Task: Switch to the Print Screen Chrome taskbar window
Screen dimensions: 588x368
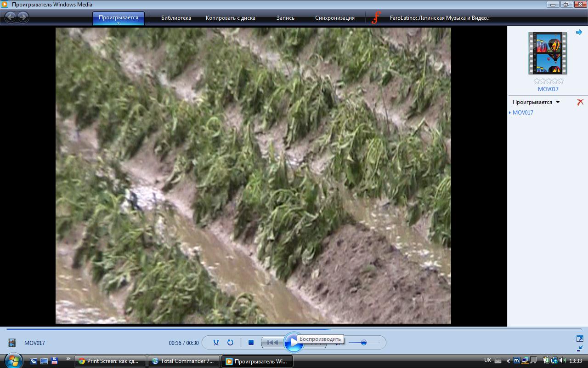Action: click(110, 361)
